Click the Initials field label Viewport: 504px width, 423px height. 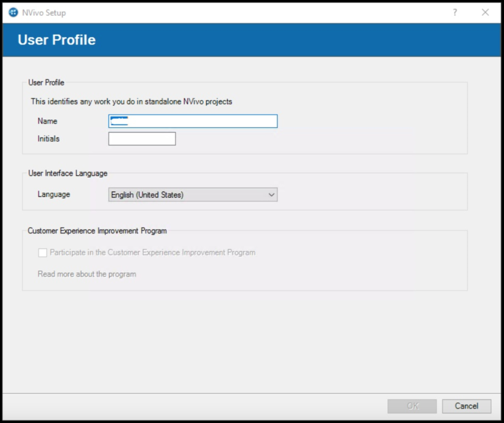[x=48, y=139]
